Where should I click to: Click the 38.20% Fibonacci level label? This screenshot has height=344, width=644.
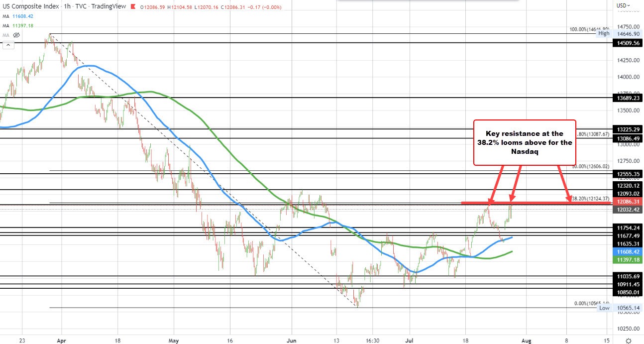tap(591, 199)
